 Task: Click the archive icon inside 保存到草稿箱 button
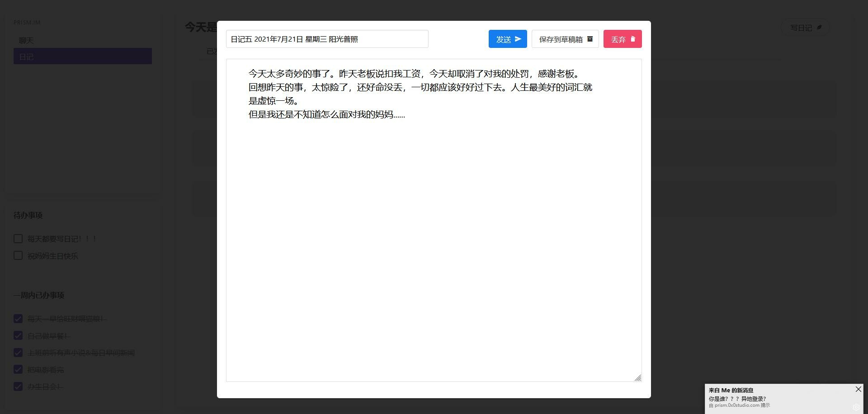pos(589,39)
